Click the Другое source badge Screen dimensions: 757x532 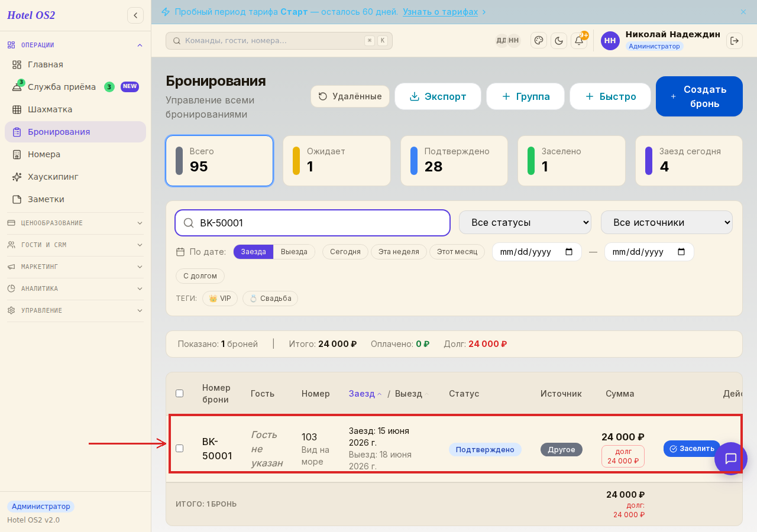point(561,449)
